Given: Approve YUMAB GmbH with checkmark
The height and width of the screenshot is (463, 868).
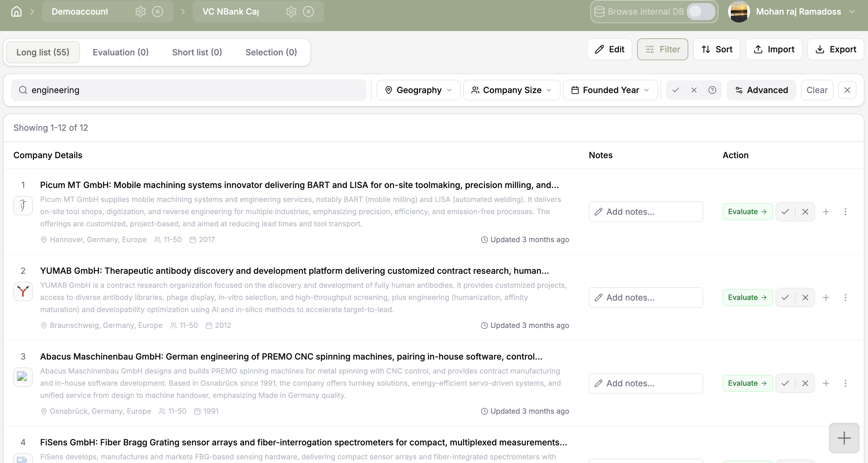Looking at the screenshot, I should (x=785, y=297).
